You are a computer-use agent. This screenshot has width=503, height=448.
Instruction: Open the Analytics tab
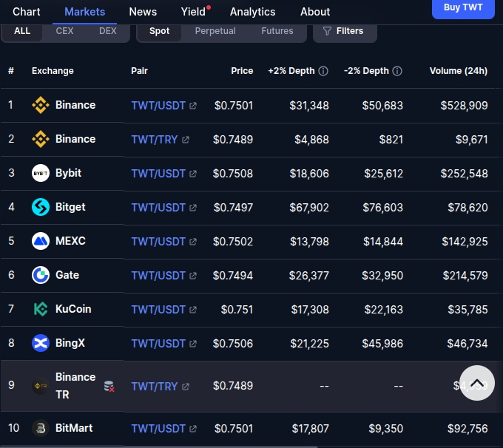[252, 12]
